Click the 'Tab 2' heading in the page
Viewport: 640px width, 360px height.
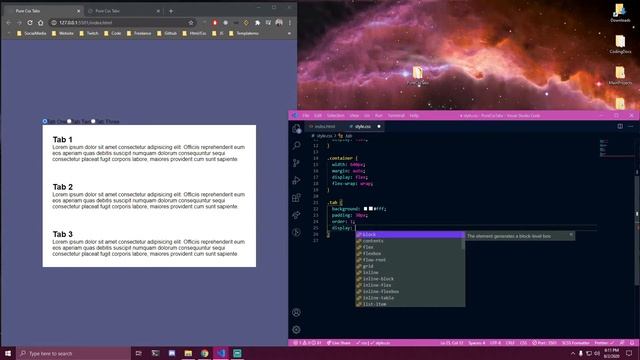[x=62, y=187]
